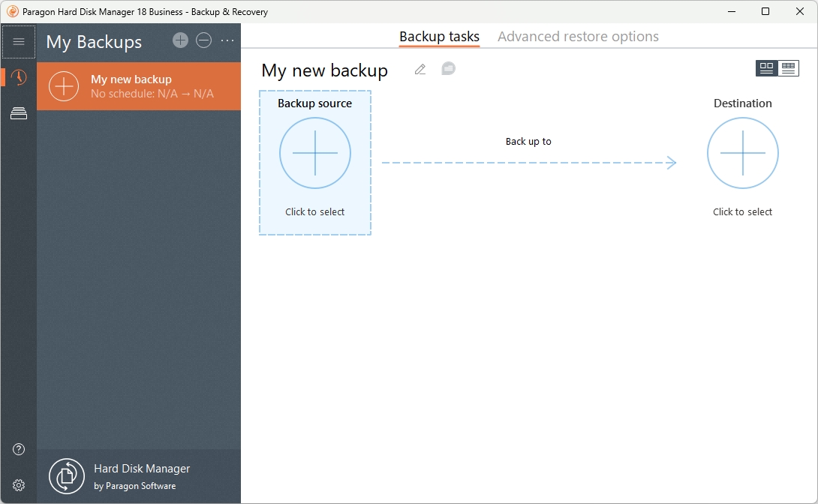818x504 pixels.
Task: Click the My new backup heading
Action: 324,70
